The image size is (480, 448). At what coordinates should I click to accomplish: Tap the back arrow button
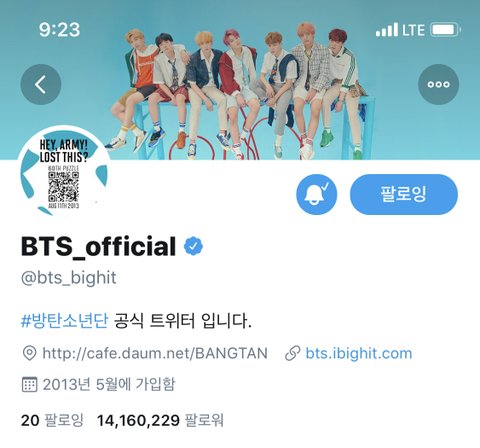click(41, 84)
